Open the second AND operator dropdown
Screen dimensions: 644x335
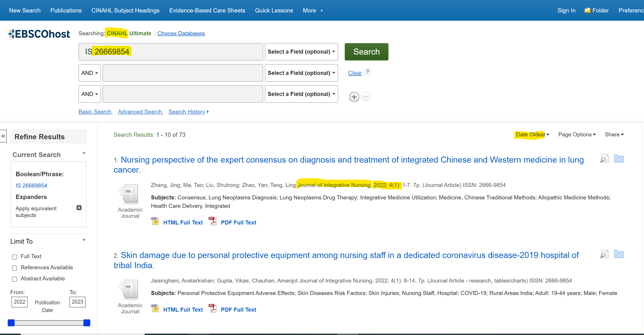click(x=90, y=94)
